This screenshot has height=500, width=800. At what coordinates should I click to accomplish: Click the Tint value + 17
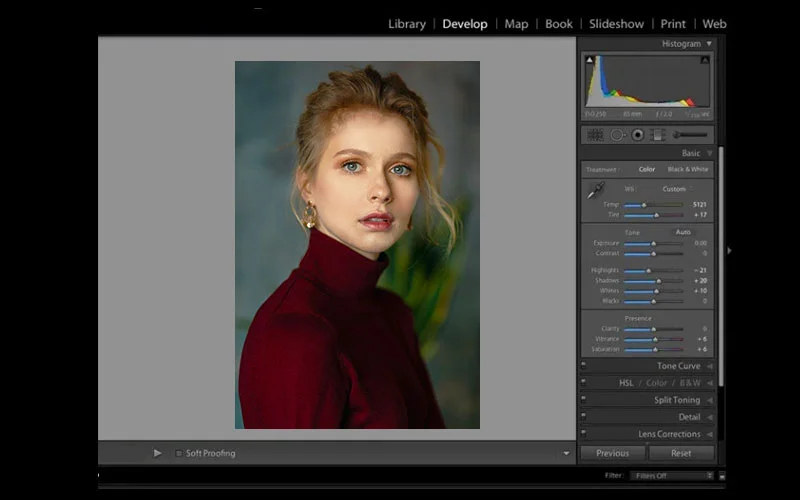click(700, 215)
